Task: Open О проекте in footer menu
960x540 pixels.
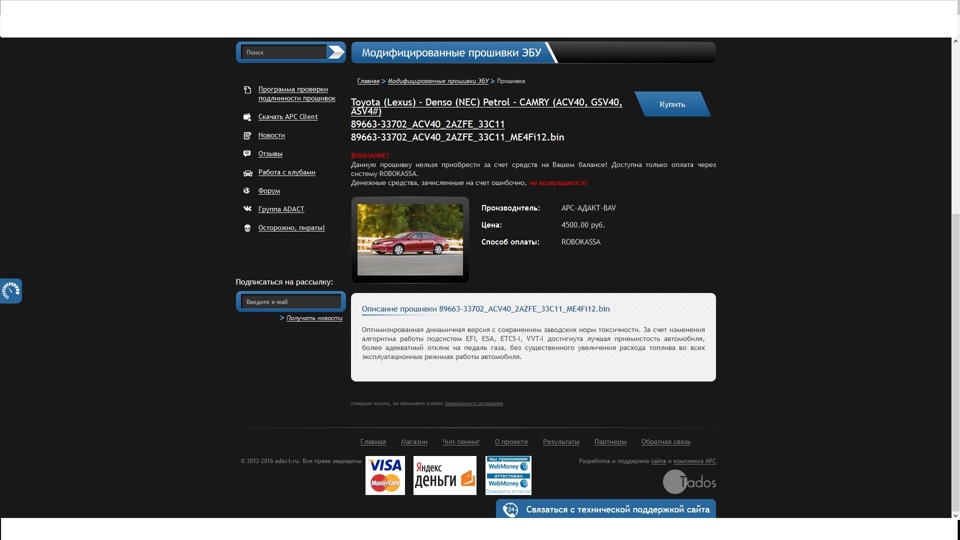Action: [x=511, y=442]
